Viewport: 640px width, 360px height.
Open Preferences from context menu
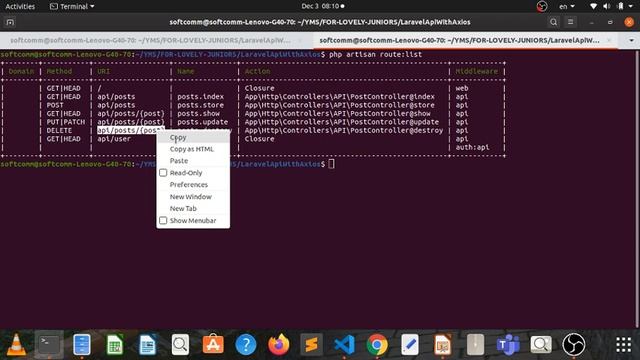193,184
